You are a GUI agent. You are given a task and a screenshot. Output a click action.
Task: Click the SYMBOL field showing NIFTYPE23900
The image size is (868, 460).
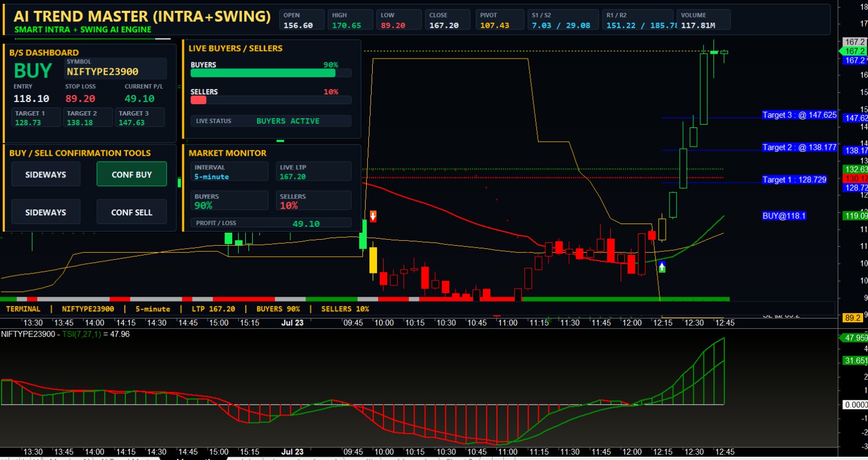[116, 68]
